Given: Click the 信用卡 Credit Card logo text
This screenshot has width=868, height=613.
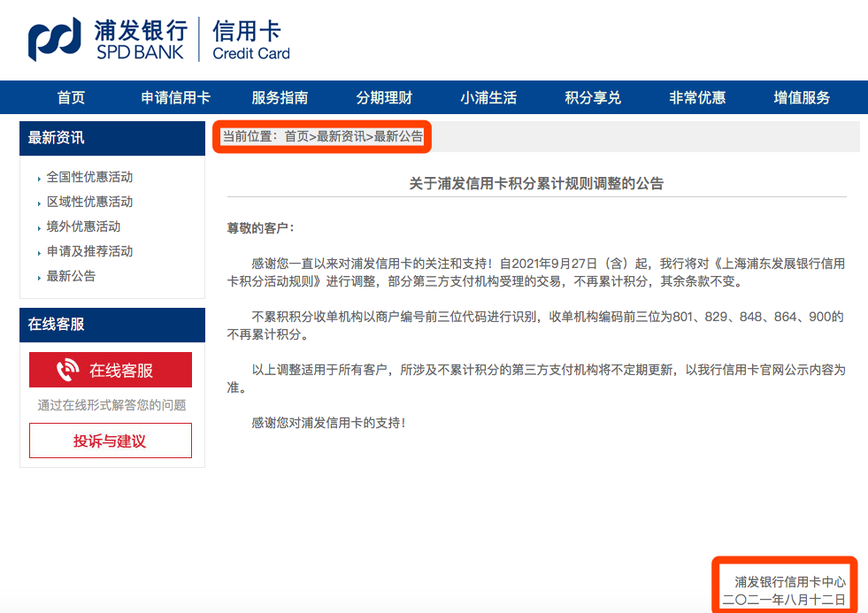Looking at the screenshot, I should pos(250,40).
